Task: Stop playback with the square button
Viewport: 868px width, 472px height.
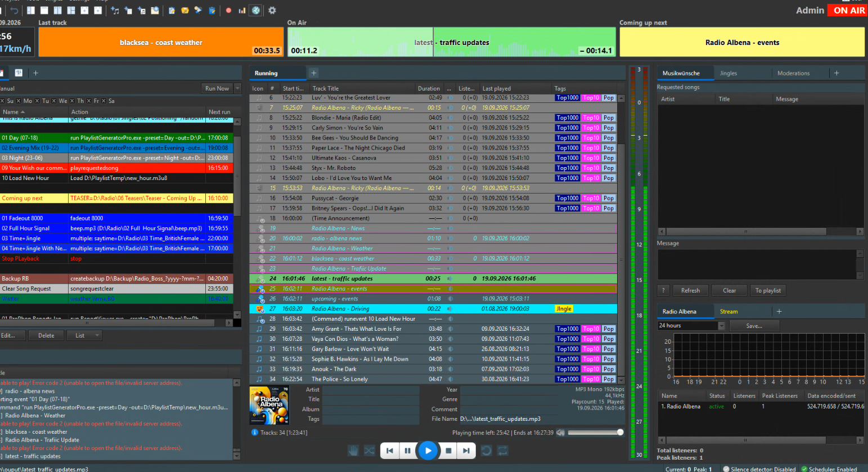Action: pos(448,451)
